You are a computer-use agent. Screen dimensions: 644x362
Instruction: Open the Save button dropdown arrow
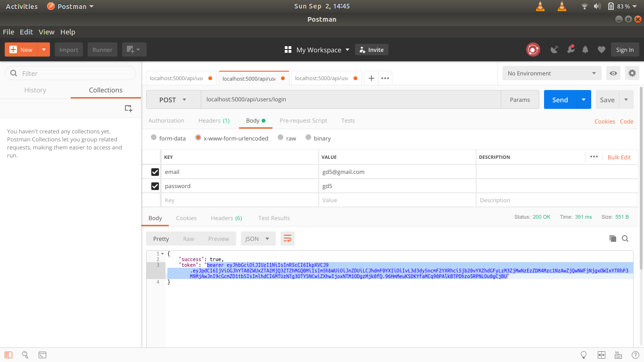tap(626, 99)
